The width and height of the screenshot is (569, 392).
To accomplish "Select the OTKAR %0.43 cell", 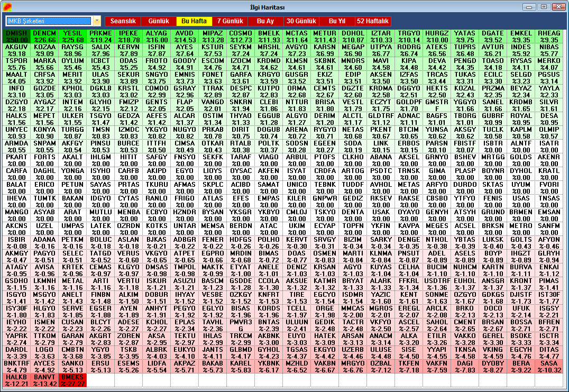I will click(x=213, y=147).
